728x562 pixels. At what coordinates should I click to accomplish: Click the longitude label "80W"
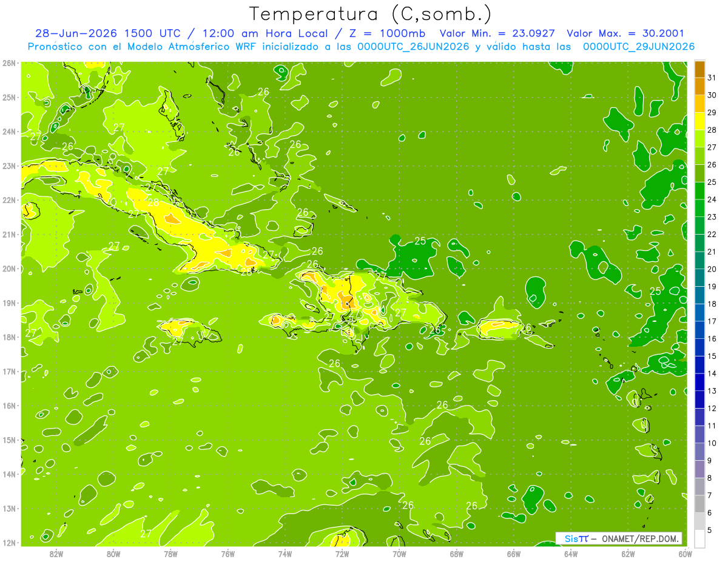pyautogui.click(x=113, y=554)
